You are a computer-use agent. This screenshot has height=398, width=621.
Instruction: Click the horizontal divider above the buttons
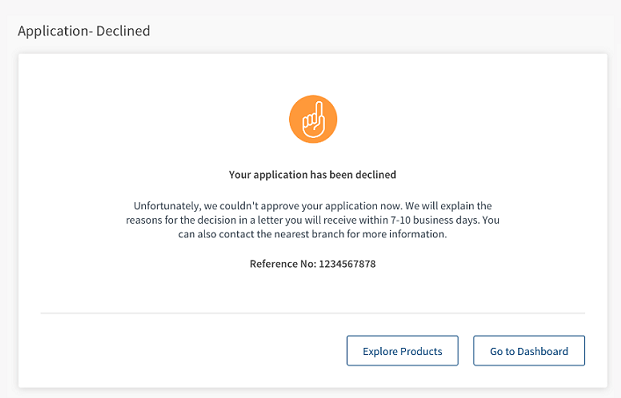coord(312,313)
